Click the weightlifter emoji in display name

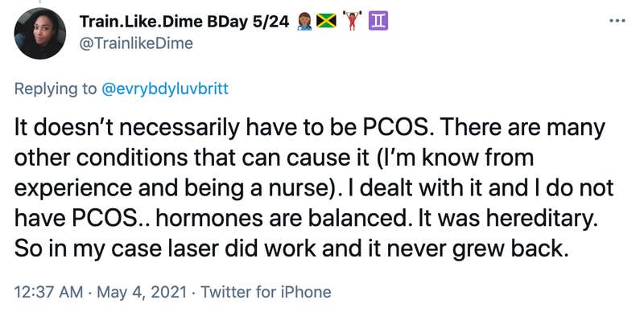[352, 22]
